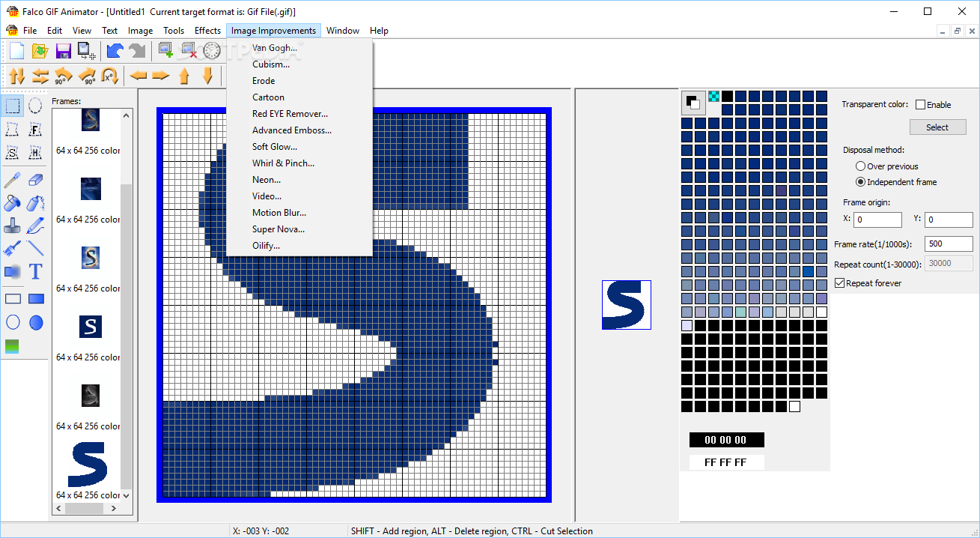
Task: Save with the purple floppy disk icon
Action: [x=63, y=51]
